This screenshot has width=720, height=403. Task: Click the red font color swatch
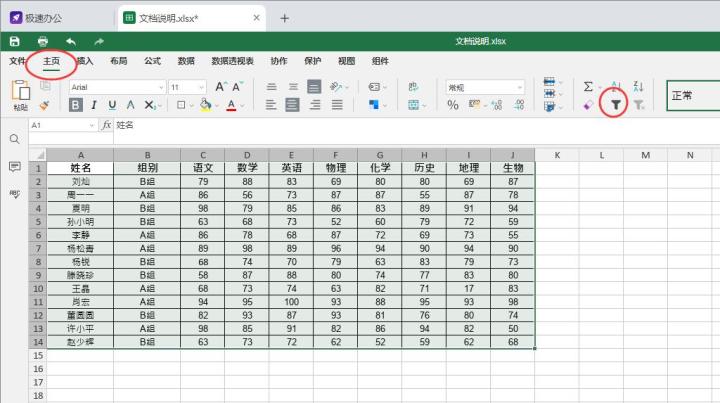[x=231, y=104]
